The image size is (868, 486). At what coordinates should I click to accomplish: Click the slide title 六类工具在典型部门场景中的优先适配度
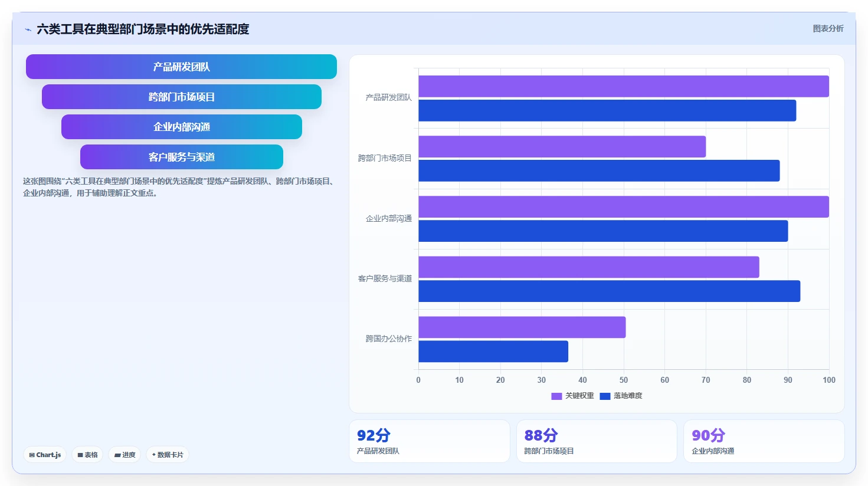click(143, 29)
